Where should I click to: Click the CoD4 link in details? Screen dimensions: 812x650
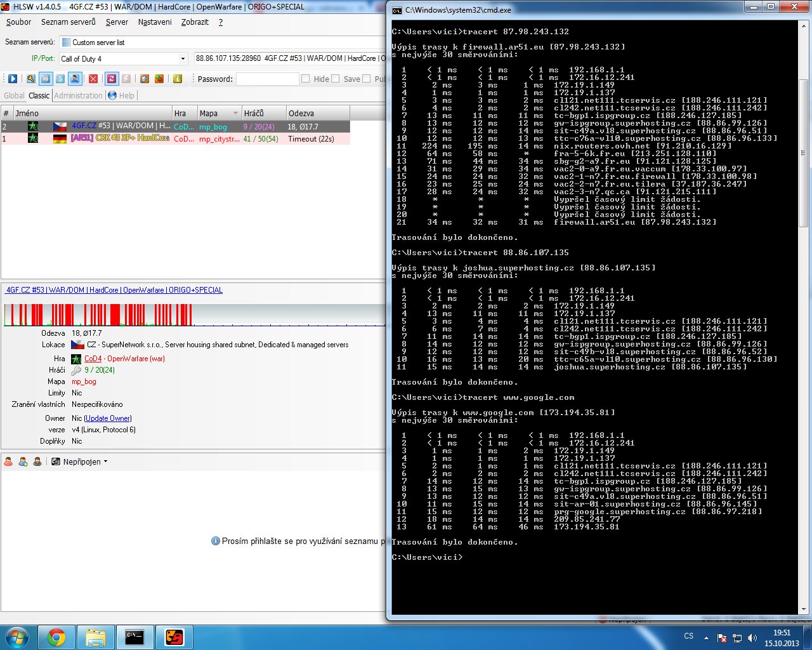tap(93, 359)
